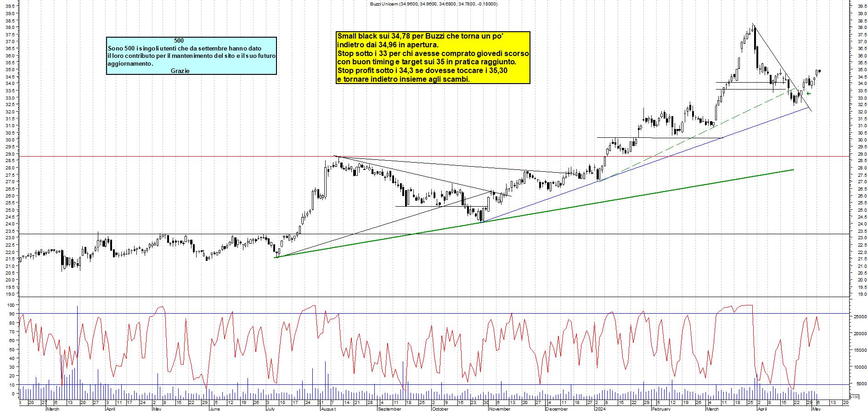Click the December label on the time axis
This screenshot has width=868, height=411.
(557, 409)
